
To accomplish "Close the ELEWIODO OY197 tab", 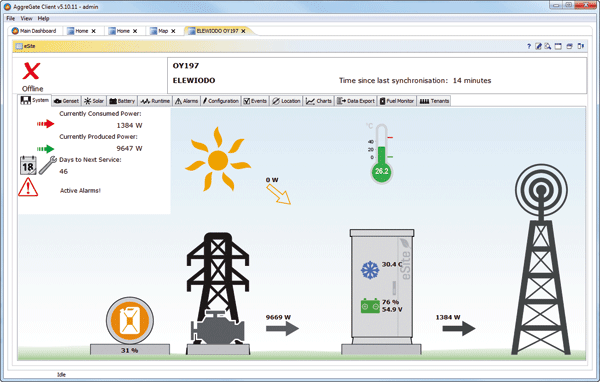I will (x=243, y=31).
